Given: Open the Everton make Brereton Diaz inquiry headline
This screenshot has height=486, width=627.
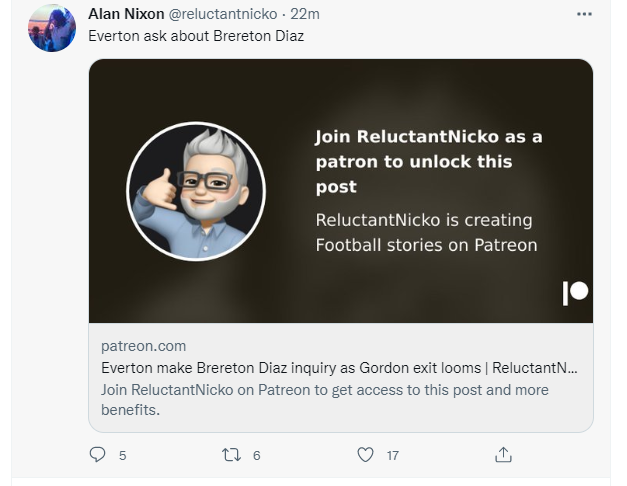Looking at the screenshot, I should (339, 368).
